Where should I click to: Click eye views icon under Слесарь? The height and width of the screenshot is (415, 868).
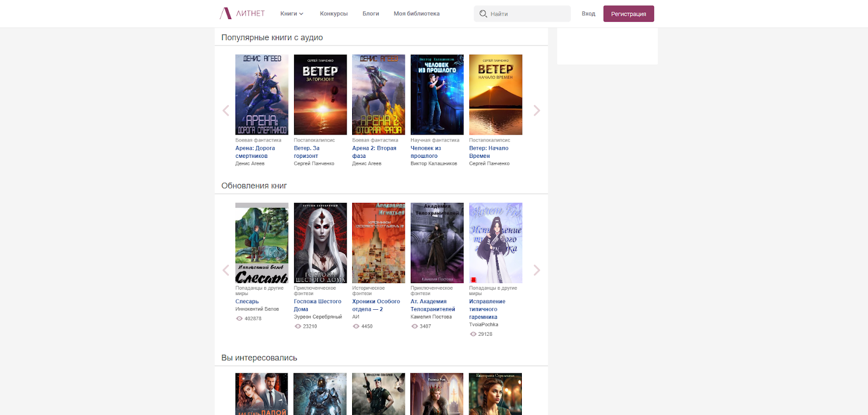[x=239, y=318]
